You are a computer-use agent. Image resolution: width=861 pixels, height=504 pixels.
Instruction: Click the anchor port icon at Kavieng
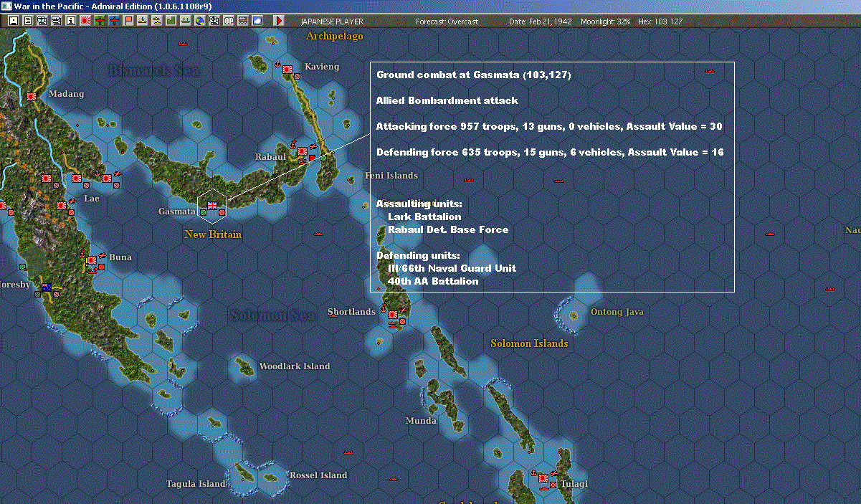pyautogui.click(x=277, y=64)
